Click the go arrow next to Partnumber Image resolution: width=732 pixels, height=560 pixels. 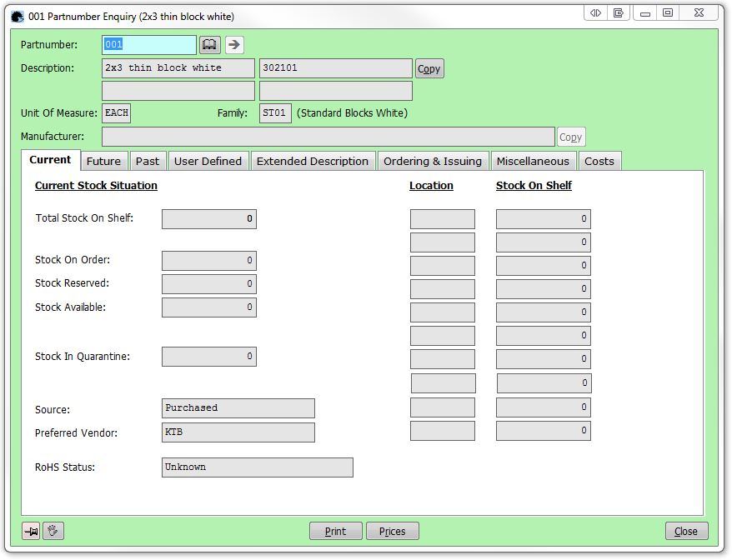234,45
